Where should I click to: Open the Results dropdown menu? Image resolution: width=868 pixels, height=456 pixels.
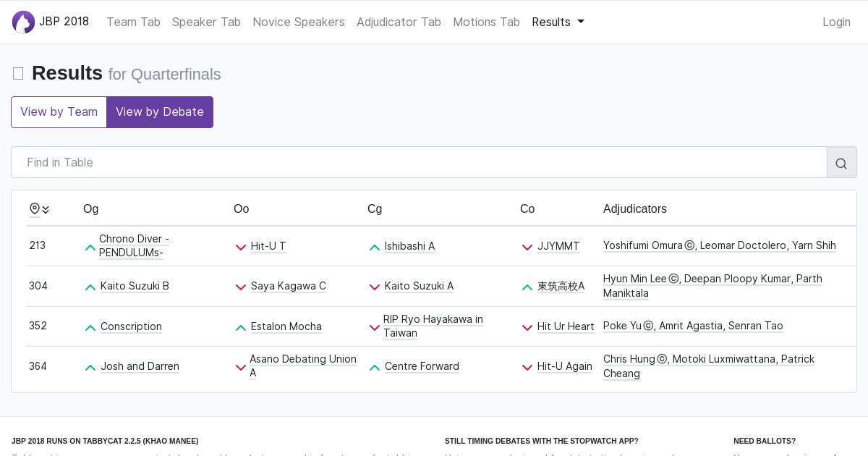tap(558, 22)
